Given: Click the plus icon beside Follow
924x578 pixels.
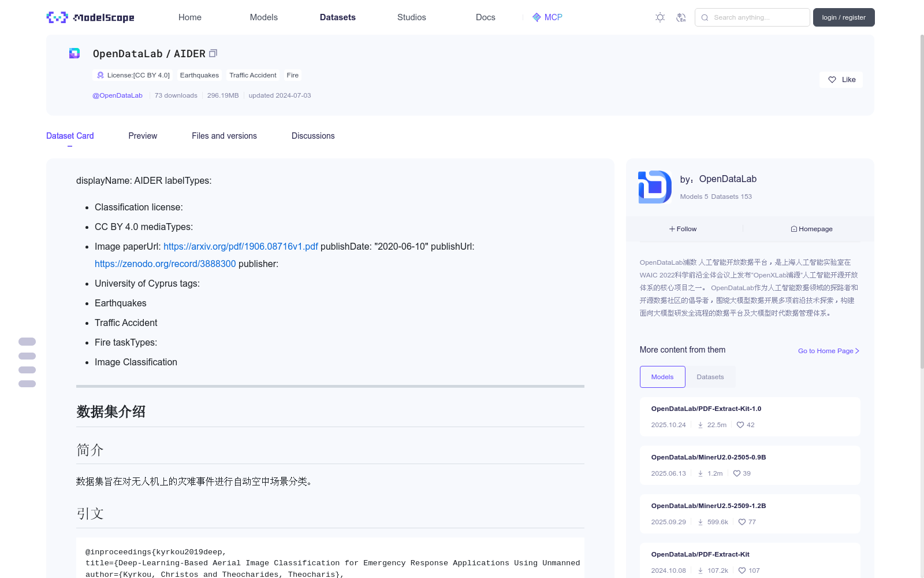Looking at the screenshot, I should click(x=672, y=229).
